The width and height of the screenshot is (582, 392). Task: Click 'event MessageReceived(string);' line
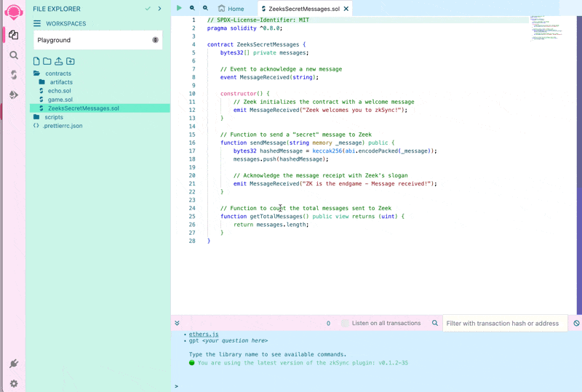point(269,77)
